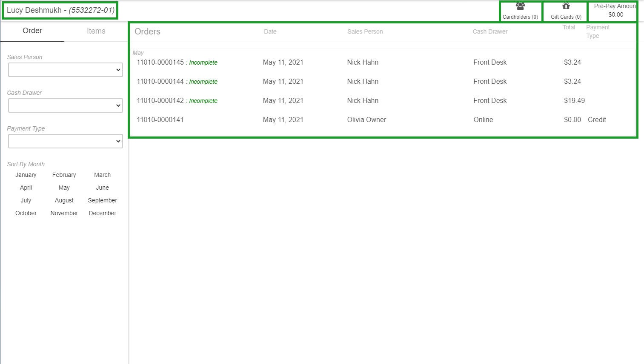Select the $0.00 total of order 11010-0000141
This screenshot has width=644, height=364.
pyautogui.click(x=572, y=119)
